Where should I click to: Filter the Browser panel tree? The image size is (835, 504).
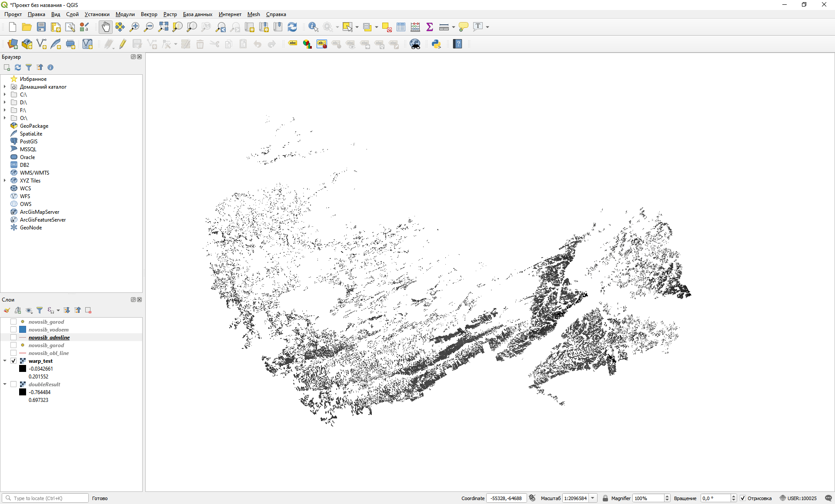29,67
